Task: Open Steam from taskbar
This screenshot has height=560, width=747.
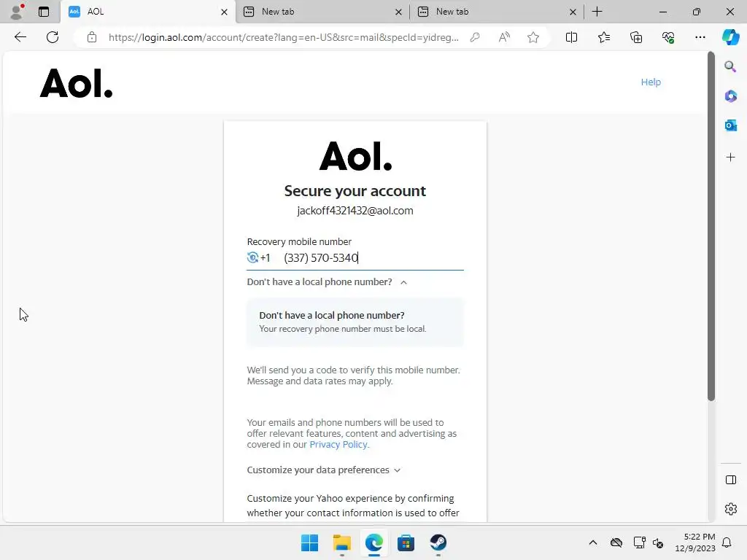Action: tap(438, 542)
